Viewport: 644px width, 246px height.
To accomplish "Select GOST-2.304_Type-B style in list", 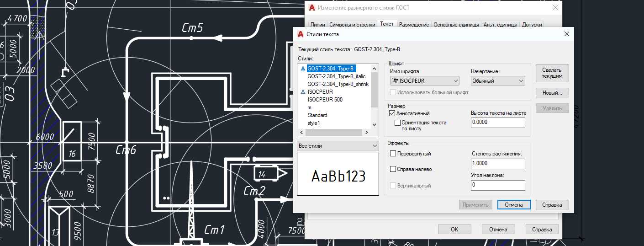I will tap(331, 69).
